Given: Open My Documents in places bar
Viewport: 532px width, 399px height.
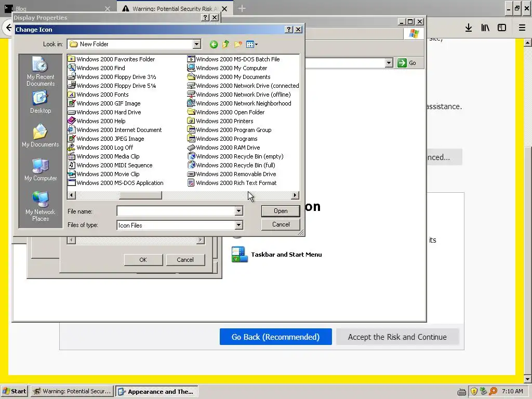Looking at the screenshot, I should (x=41, y=136).
